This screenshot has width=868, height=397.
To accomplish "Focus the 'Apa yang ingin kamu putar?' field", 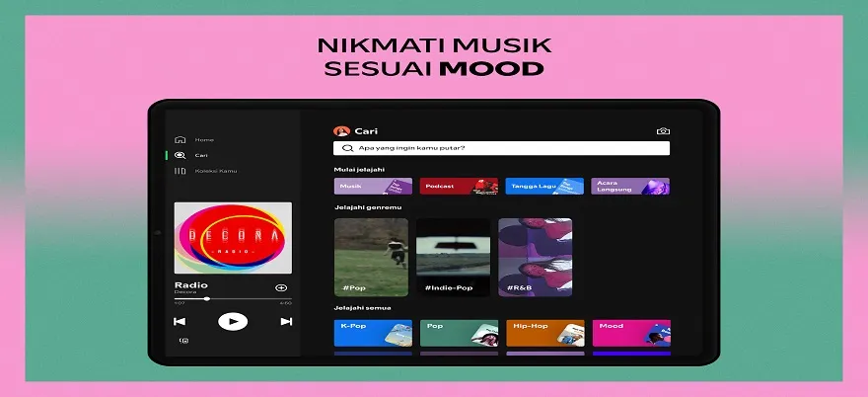I will click(x=501, y=148).
